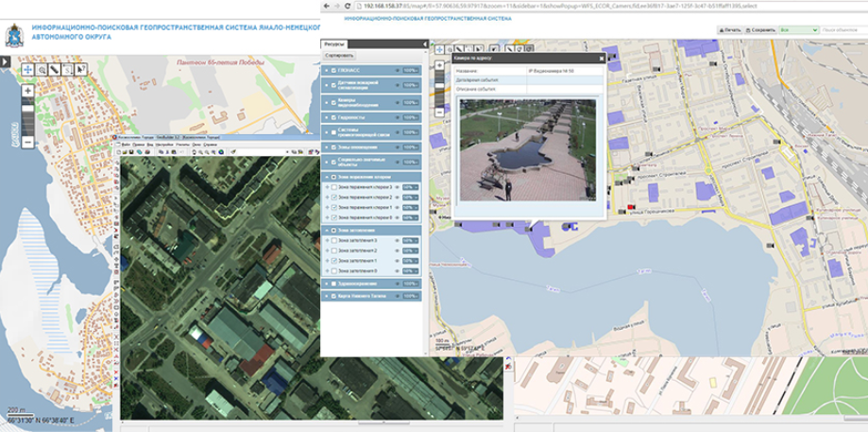Select zoom box tool on left map toolbar
868x432 pixels.
42,69
